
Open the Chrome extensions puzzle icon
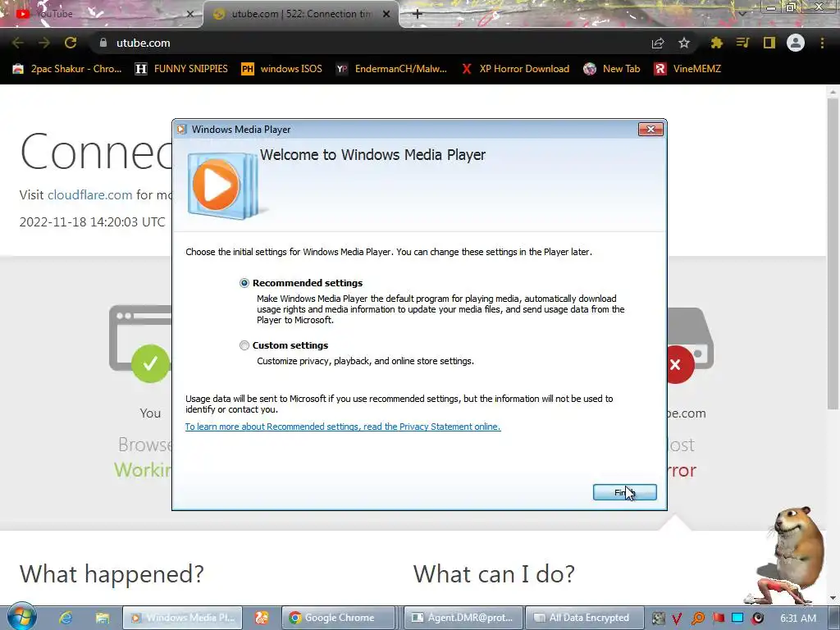point(716,43)
